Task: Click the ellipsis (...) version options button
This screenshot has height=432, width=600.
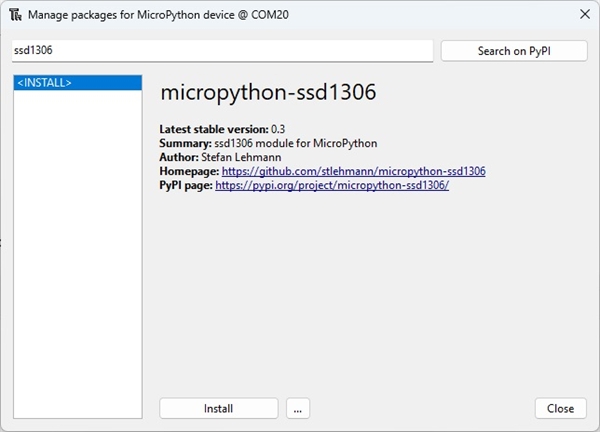Action: click(298, 408)
